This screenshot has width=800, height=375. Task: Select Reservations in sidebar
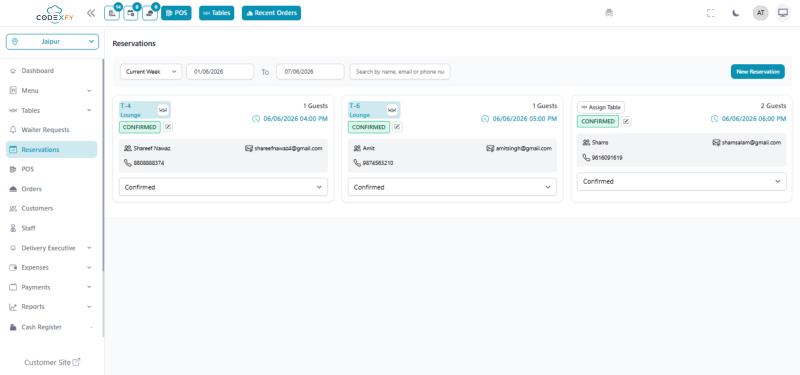[x=52, y=149]
